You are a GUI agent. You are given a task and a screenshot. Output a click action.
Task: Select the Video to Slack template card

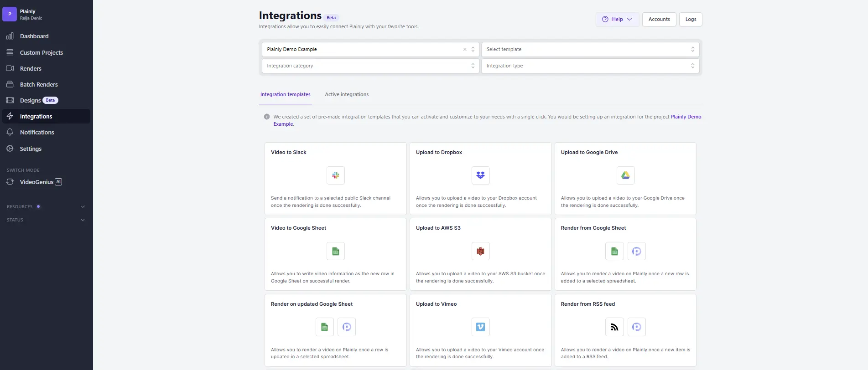[336, 179]
